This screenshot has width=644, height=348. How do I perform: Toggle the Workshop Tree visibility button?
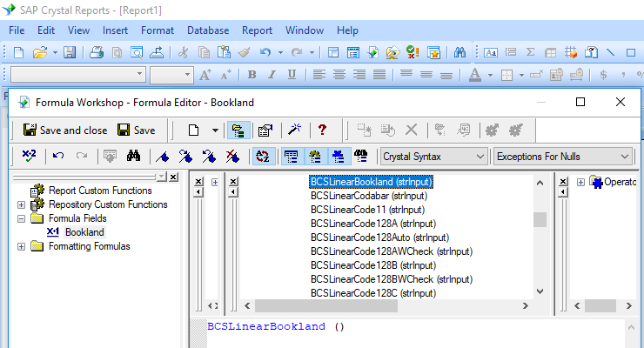(238, 130)
